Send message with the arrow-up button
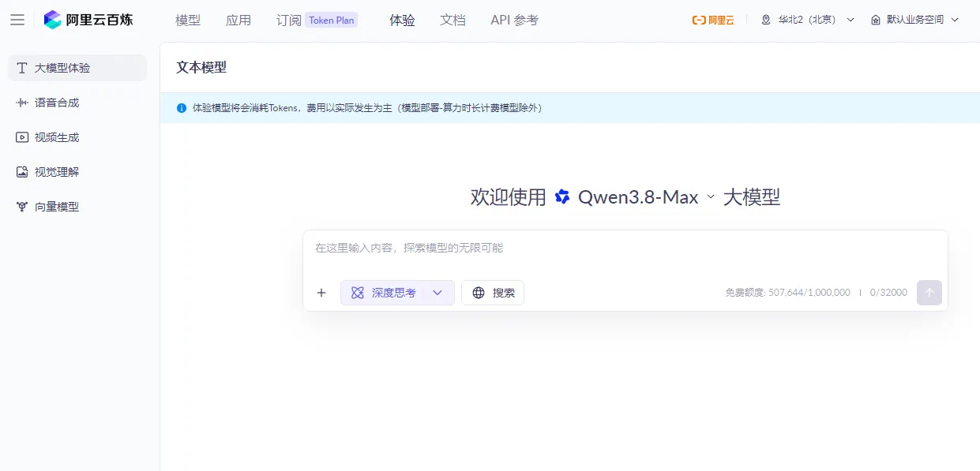The width and height of the screenshot is (980, 471). 929,293
